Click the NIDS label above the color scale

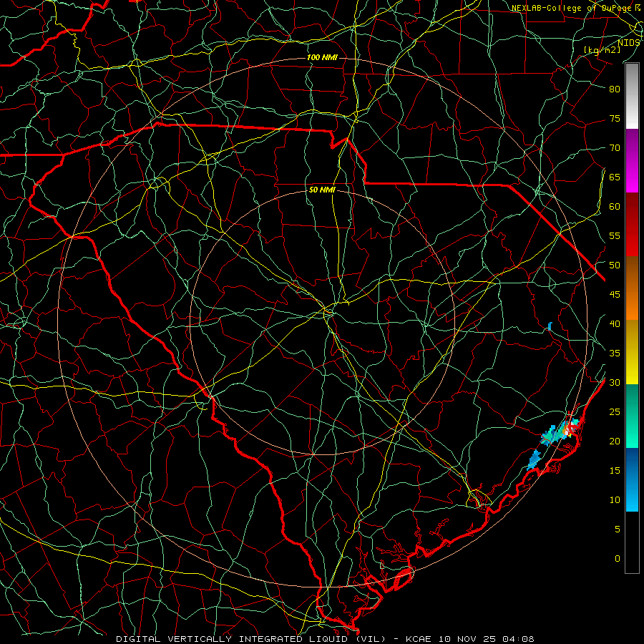[x=628, y=43]
